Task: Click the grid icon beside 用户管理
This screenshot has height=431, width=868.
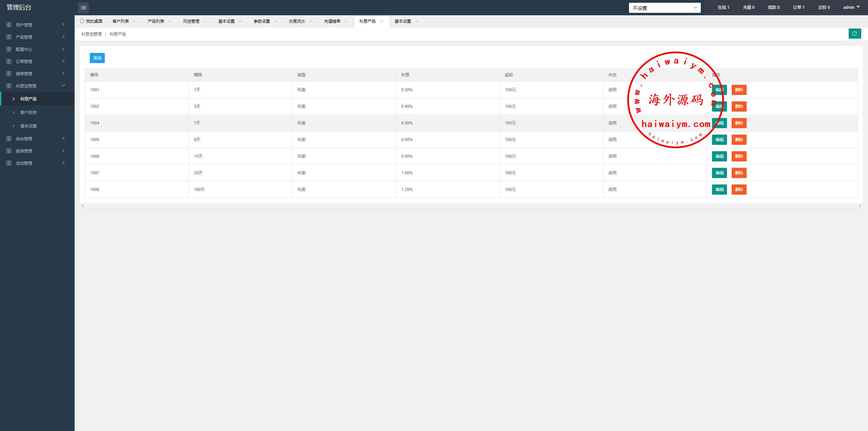Action: pyautogui.click(x=9, y=25)
